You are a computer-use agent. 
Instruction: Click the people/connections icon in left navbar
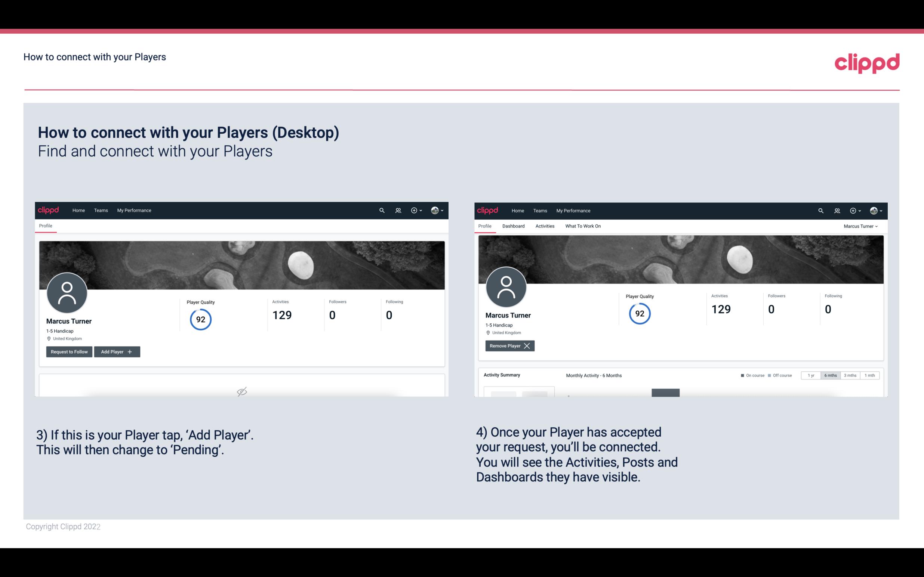click(x=397, y=210)
